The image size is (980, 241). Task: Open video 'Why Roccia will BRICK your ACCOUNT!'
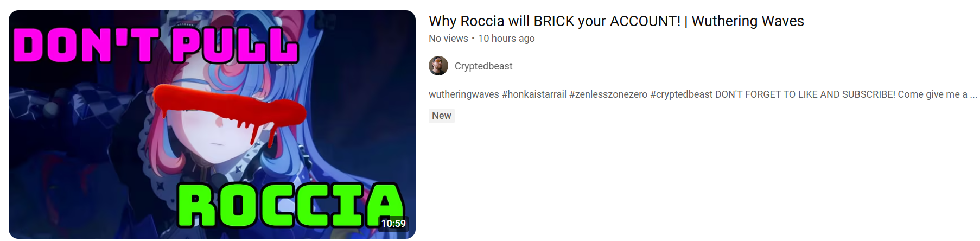(x=616, y=21)
